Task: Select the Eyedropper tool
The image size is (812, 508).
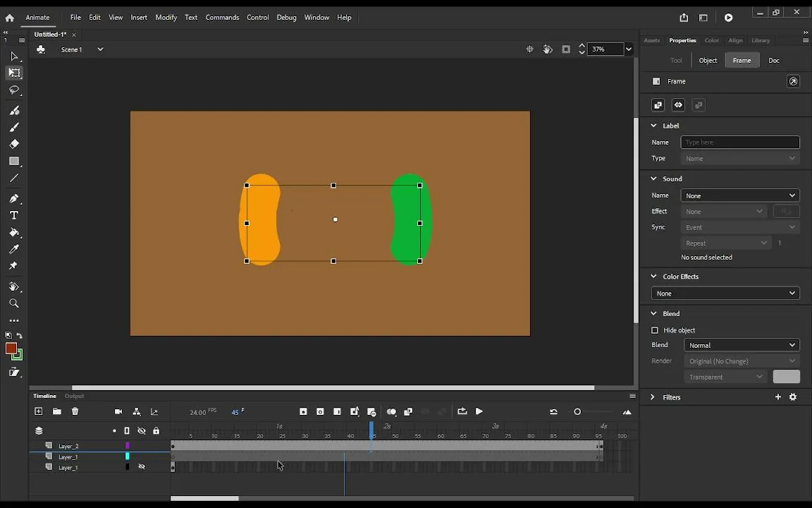Action: (x=14, y=249)
